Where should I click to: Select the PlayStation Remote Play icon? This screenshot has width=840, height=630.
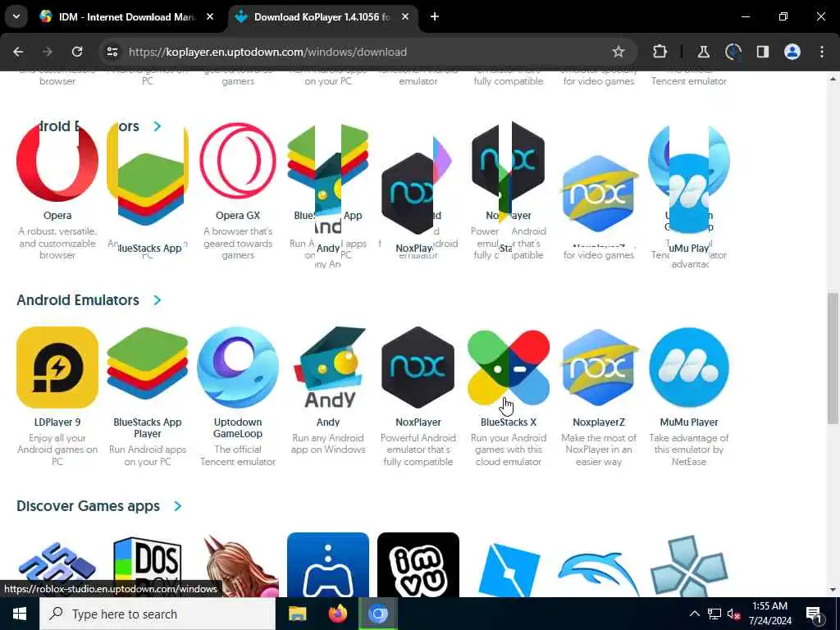click(x=328, y=564)
